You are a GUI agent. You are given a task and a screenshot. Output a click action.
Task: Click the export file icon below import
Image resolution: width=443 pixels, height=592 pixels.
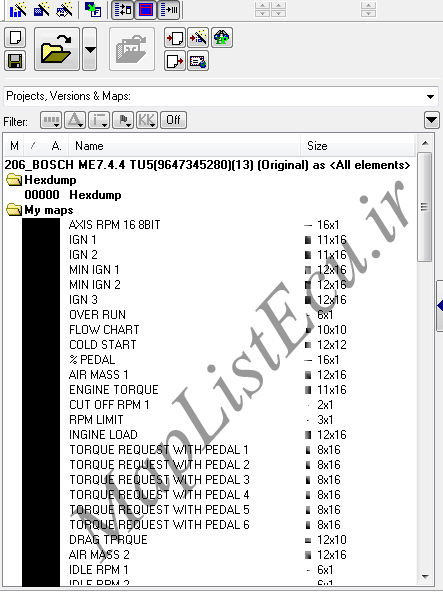pyautogui.click(x=175, y=61)
